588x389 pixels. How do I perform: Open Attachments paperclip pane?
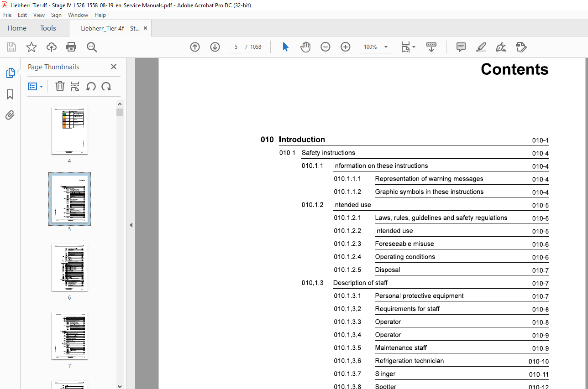[x=10, y=115]
